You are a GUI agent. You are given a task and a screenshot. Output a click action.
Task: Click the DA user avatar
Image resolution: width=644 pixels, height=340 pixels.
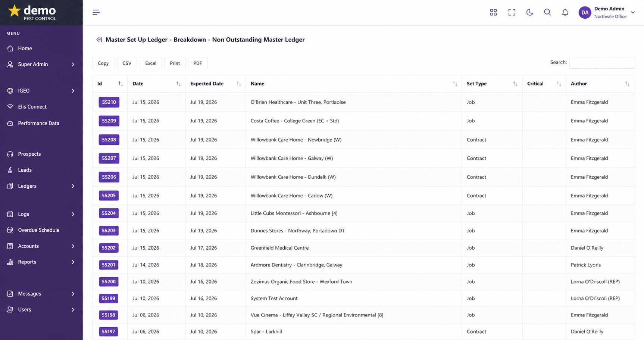tap(585, 12)
